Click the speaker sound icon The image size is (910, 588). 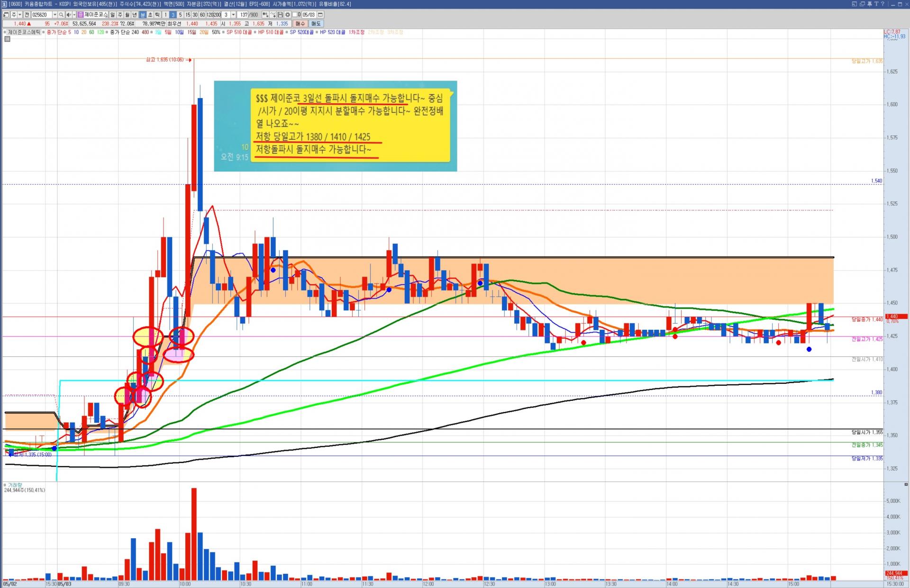(69, 15)
